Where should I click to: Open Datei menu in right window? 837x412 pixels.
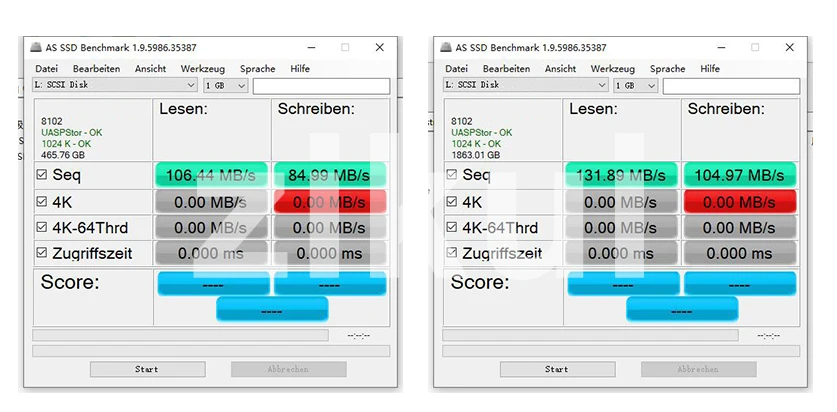(x=456, y=69)
